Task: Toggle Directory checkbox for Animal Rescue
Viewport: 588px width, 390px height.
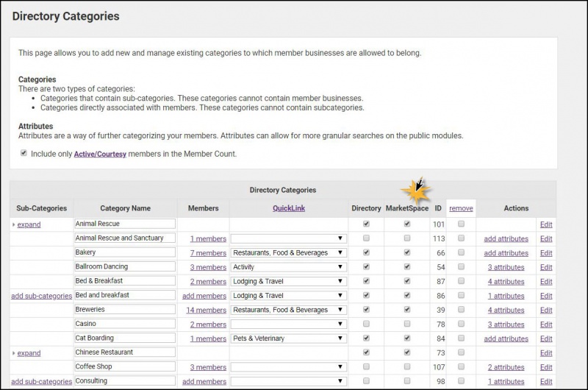Action: click(x=366, y=224)
